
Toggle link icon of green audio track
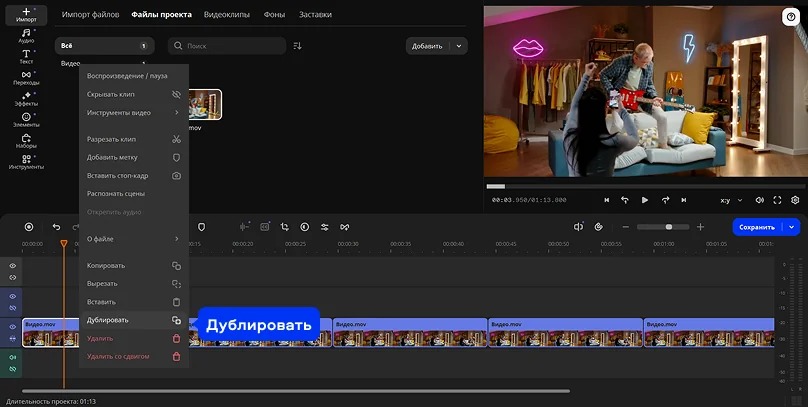click(12, 369)
